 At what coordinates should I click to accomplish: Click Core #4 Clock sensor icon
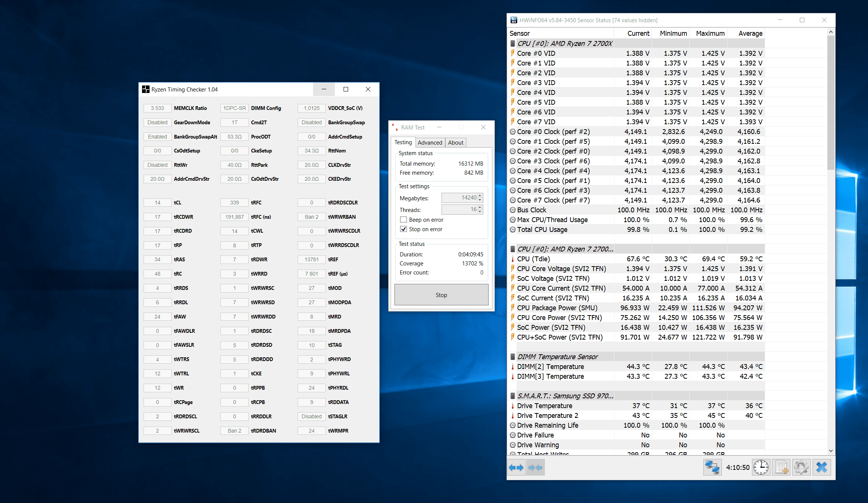tap(513, 171)
